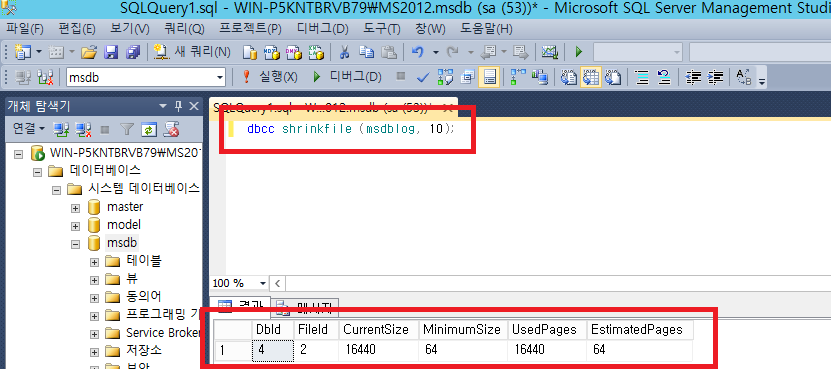This screenshot has height=369, width=831.
Task: Expand the master database node
Action: coord(75,208)
